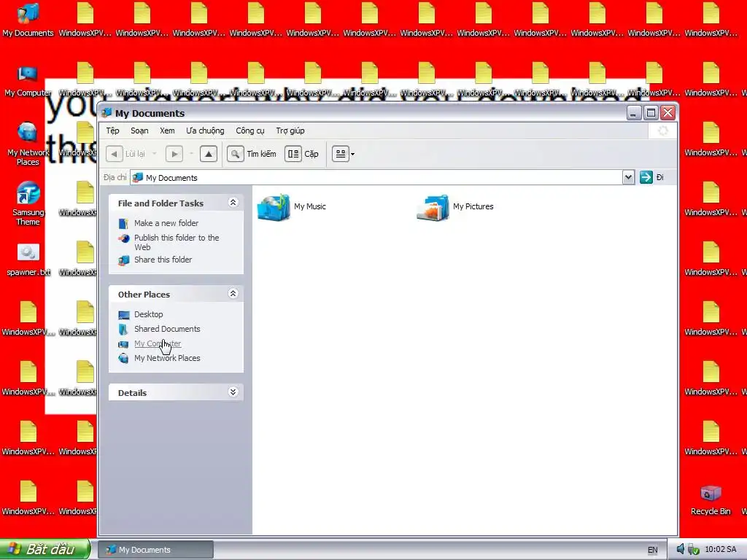The height and width of the screenshot is (560, 747).
Task: Click the Publish to Web globe icon
Action: point(123,238)
